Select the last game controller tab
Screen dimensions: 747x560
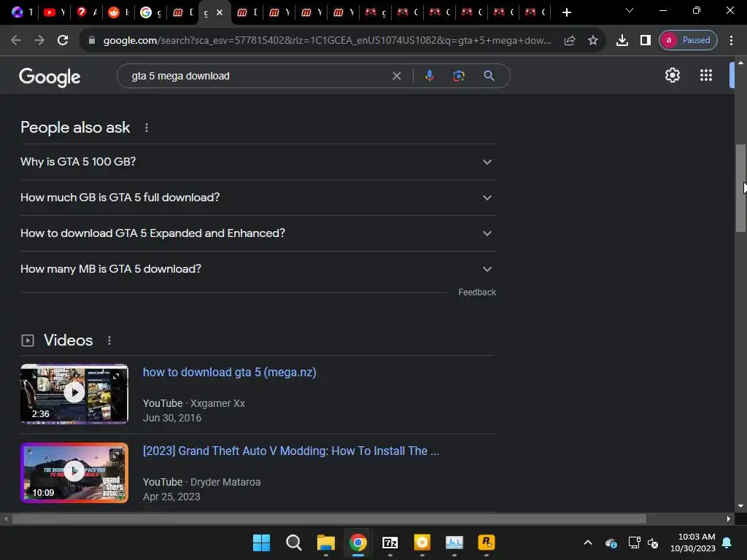point(535,12)
